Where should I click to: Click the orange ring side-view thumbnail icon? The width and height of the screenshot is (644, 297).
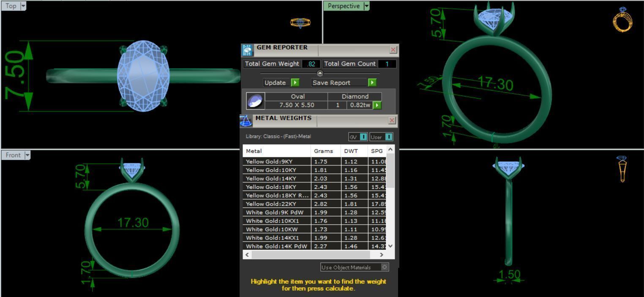[x=622, y=169]
